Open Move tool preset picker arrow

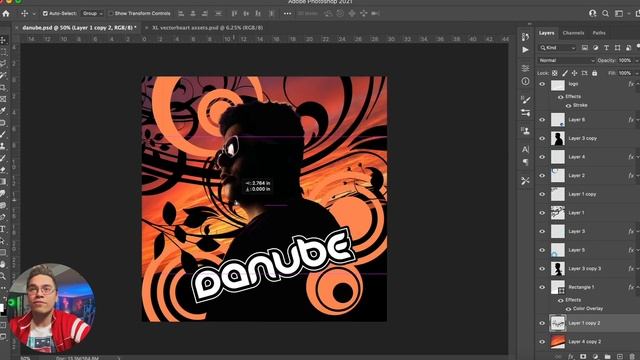[34, 13]
